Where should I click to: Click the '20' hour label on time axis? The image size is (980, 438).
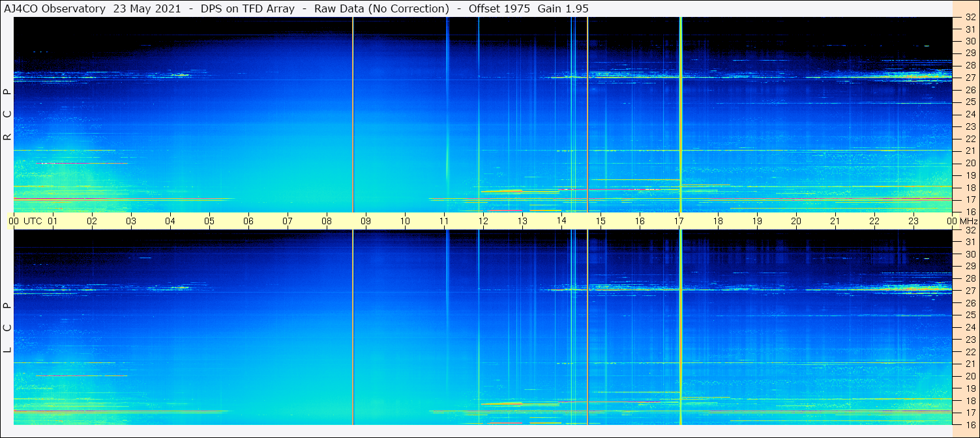click(796, 221)
